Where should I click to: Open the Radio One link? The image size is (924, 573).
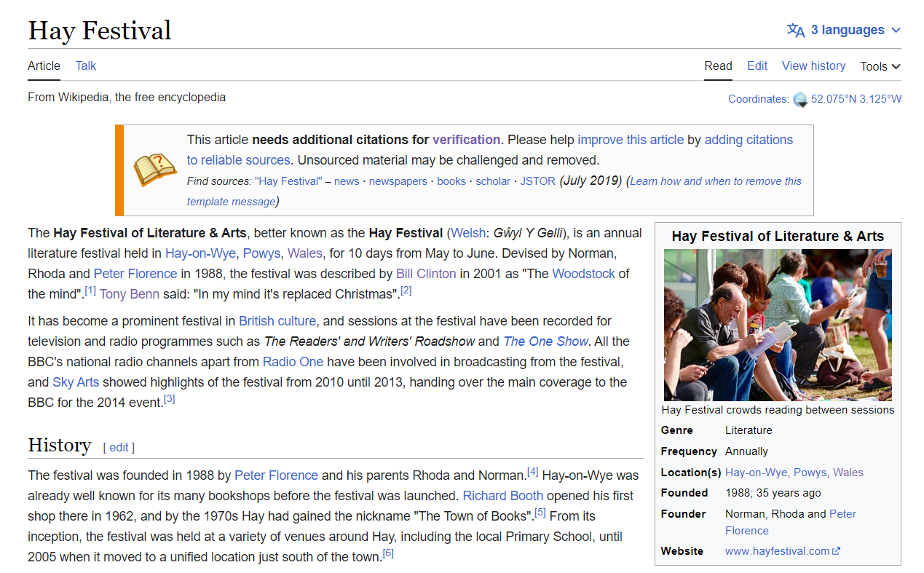pos(293,362)
